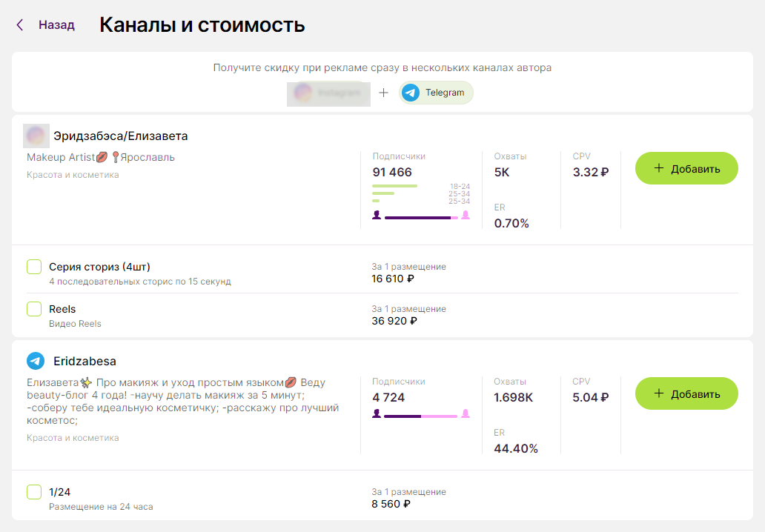Select the Telegram platform badge at the top

click(436, 93)
